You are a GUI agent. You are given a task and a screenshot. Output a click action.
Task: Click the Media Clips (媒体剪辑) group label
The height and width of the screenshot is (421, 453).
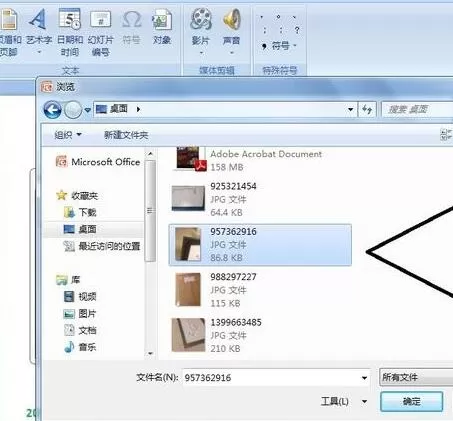pos(217,70)
